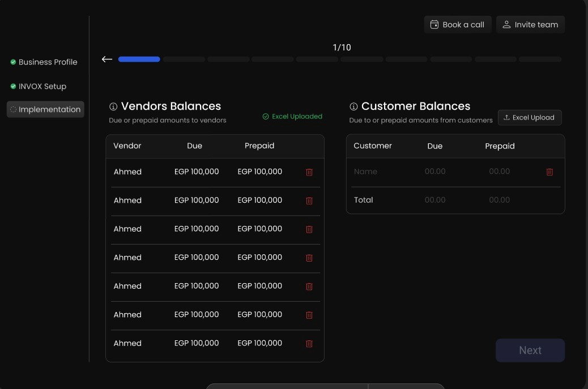Focus the customer Prepaid amount field
The width and height of the screenshot is (588, 389).
(499, 171)
